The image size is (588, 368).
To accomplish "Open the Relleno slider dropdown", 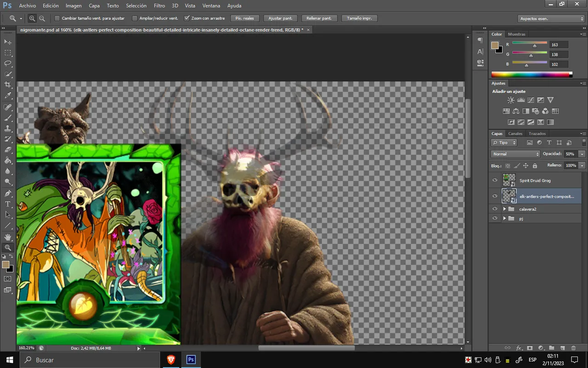I will [582, 166].
